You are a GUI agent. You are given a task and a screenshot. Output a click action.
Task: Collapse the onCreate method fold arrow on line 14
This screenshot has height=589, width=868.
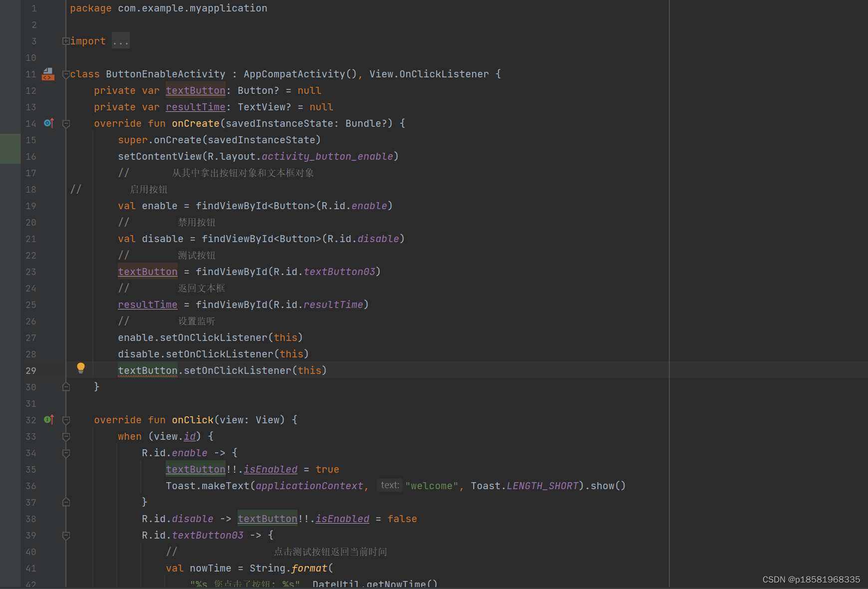click(65, 123)
